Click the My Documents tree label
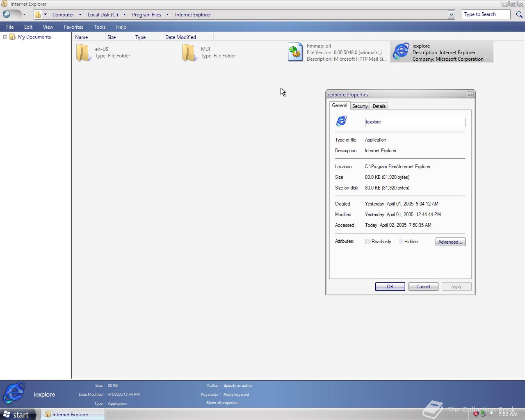The height and width of the screenshot is (420, 525). [x=34, y=37]
